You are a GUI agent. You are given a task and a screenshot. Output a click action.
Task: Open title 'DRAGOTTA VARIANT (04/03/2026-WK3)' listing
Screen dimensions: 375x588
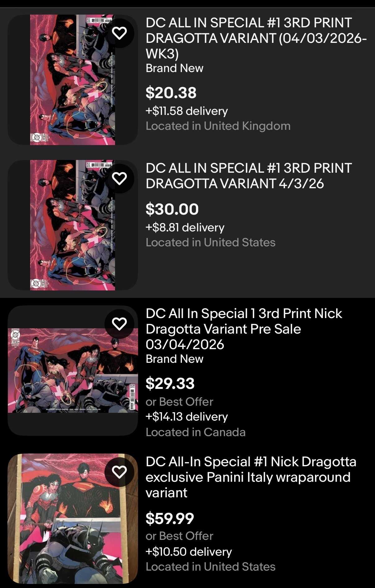pyautogui.click(x=256, y=38)
